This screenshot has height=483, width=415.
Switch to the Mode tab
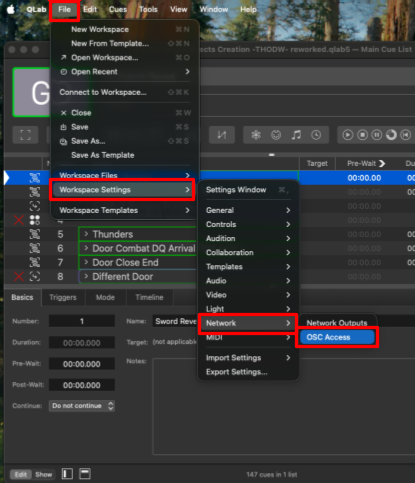pos(105,297)
